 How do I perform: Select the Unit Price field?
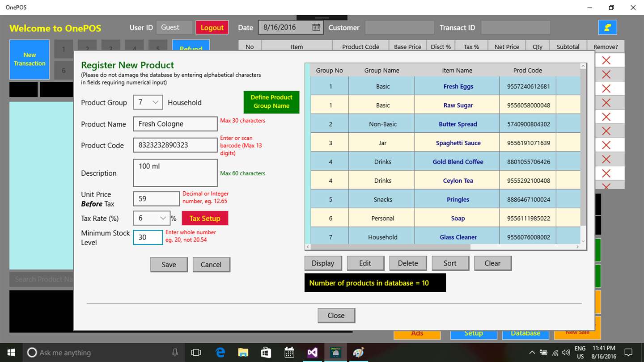tap(157, 199)
